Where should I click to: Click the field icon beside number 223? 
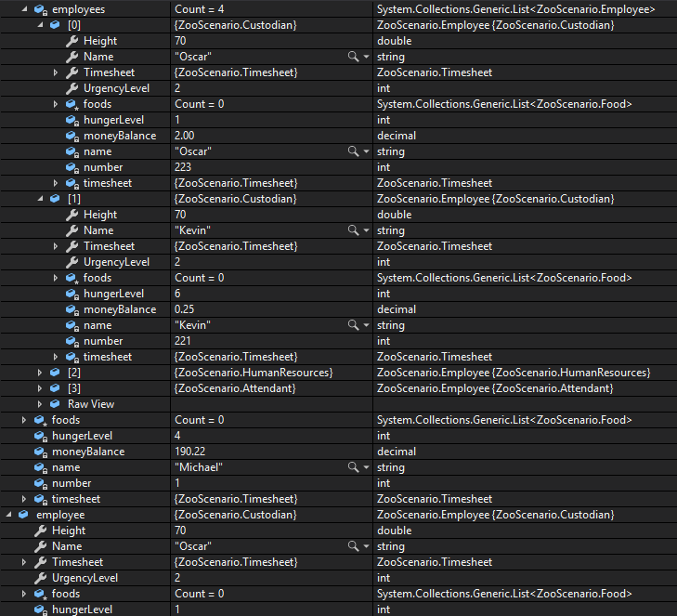click(72, 167)
